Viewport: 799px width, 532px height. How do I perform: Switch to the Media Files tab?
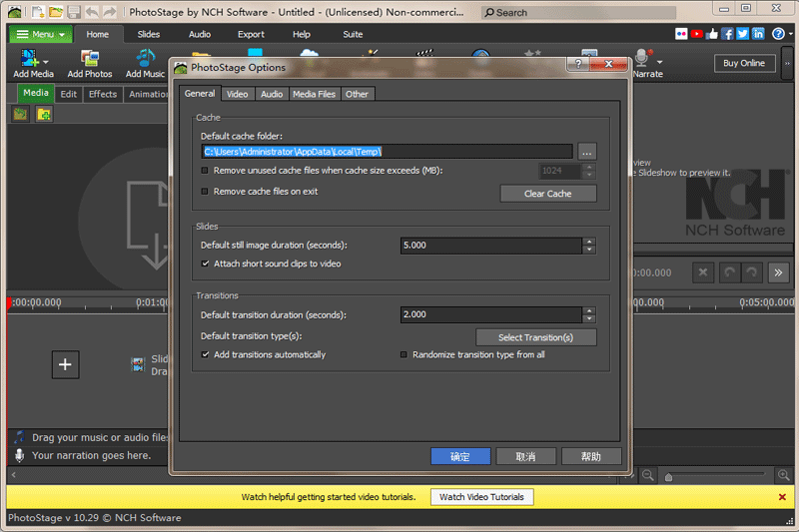[314, 94]
